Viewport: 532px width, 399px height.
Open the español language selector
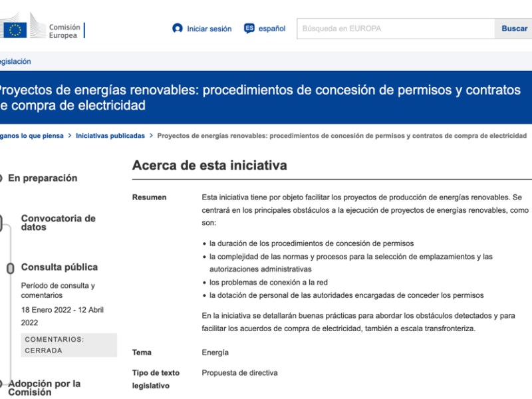tap(271, 29)
